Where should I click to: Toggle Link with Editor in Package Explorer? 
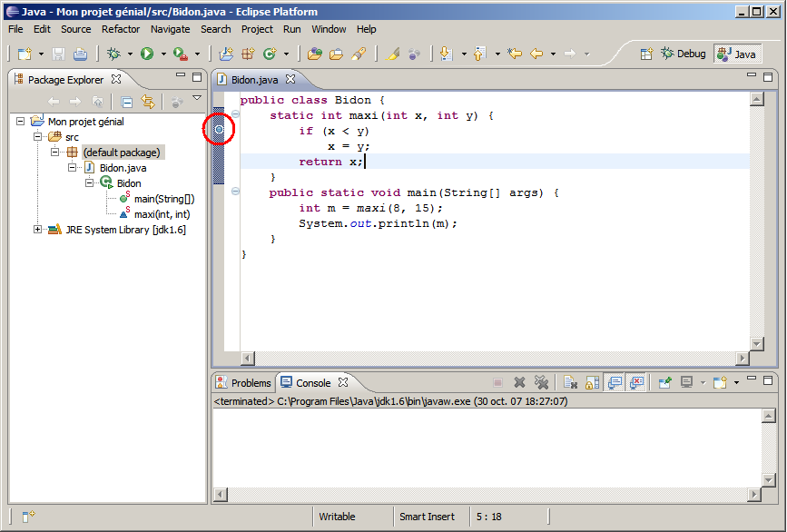[147, 103]
